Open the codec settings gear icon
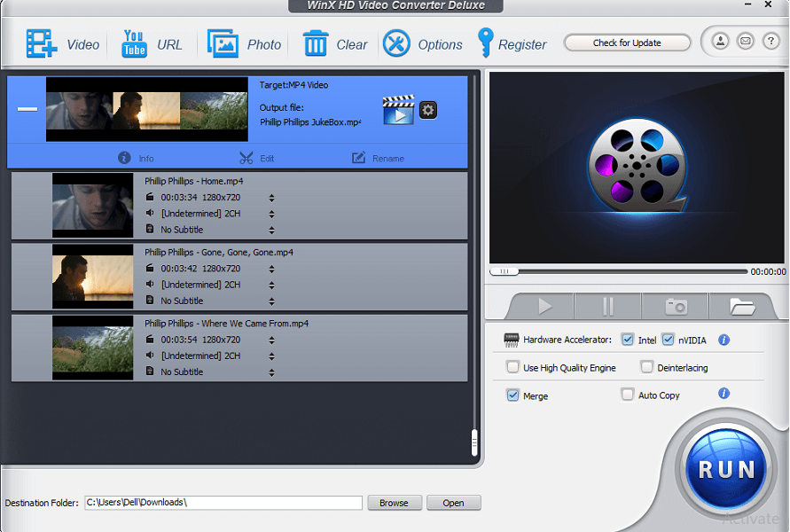Screen dimensions: 790x532 click(x=428, y=110)
